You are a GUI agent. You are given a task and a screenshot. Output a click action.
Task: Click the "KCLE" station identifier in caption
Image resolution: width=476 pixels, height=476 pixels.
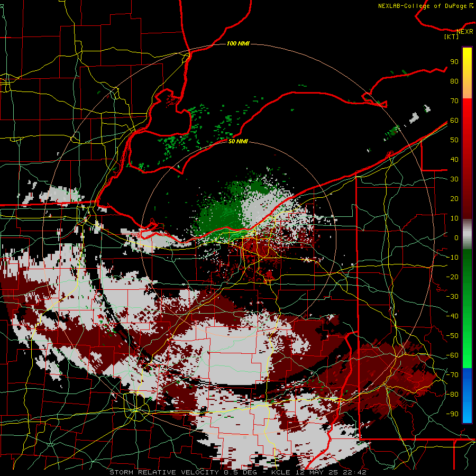280,472
